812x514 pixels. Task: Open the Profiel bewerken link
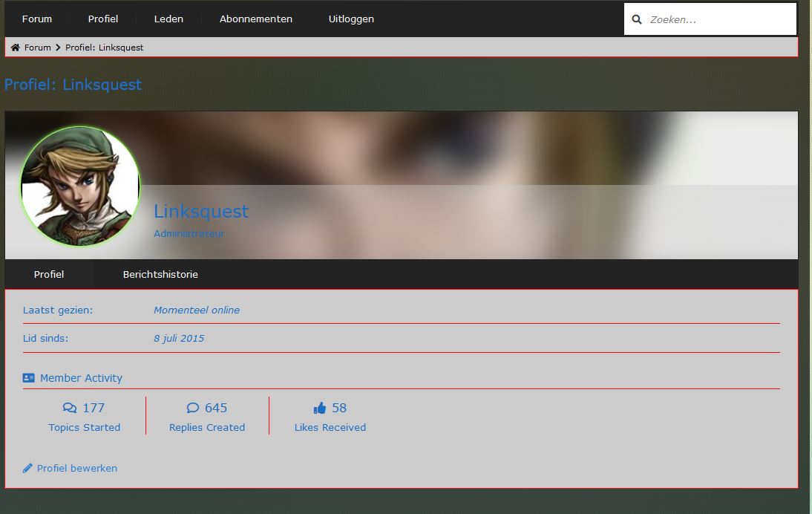tap(77, 468)
